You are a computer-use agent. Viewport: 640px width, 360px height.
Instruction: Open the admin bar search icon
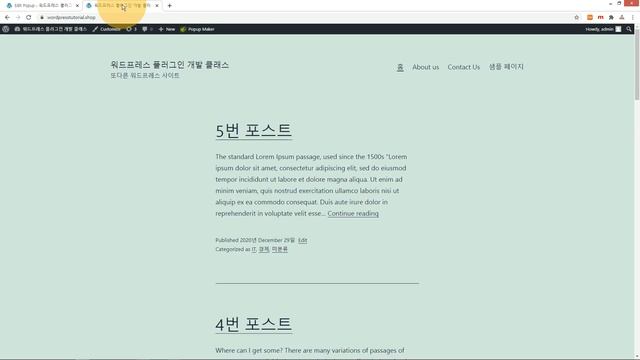coord(629,29)
